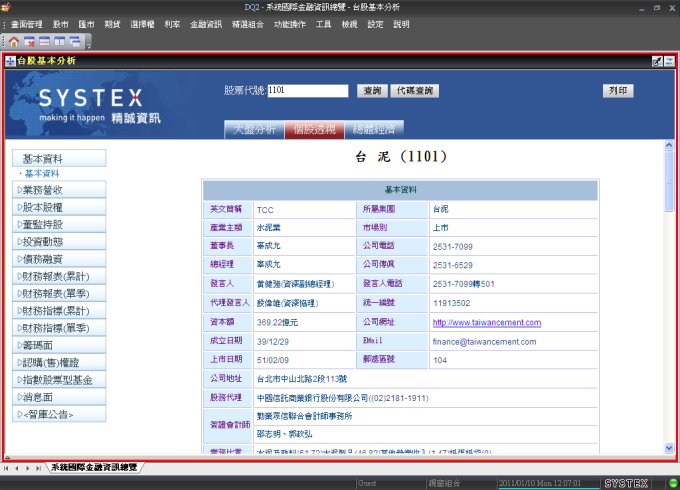Expand the 股本股權 sidebar section
The width and height of the screenshot is (680, 490).
(x=59, y=207)
